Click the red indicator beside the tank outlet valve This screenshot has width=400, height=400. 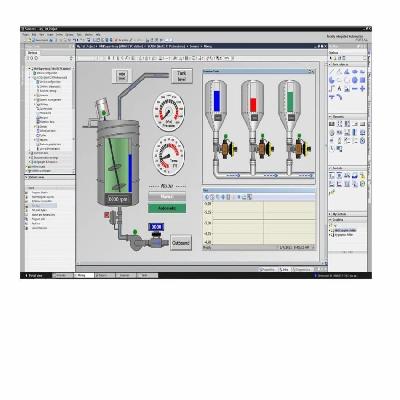[x=107, y=215]
